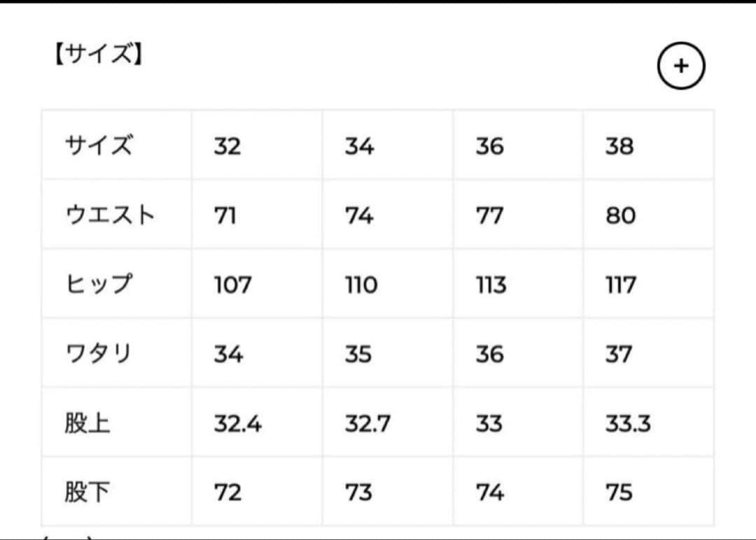Click the 股下 row label
756x540 pixels.
coord(87,492)
